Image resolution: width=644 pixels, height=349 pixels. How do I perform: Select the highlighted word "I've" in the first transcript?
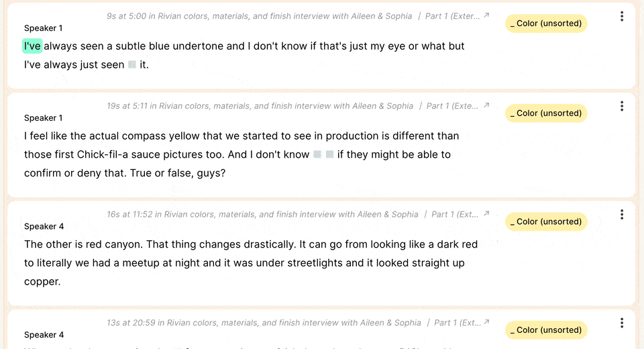(32, 46)
